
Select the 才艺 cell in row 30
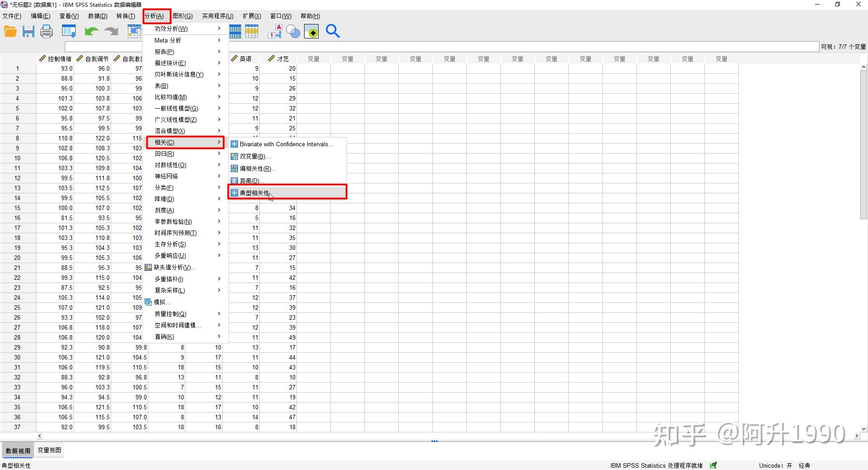click(x=278, y=357)
